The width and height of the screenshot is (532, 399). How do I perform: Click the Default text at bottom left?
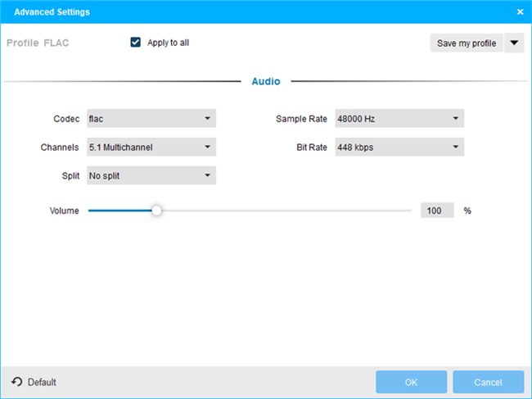click(42, 382)
